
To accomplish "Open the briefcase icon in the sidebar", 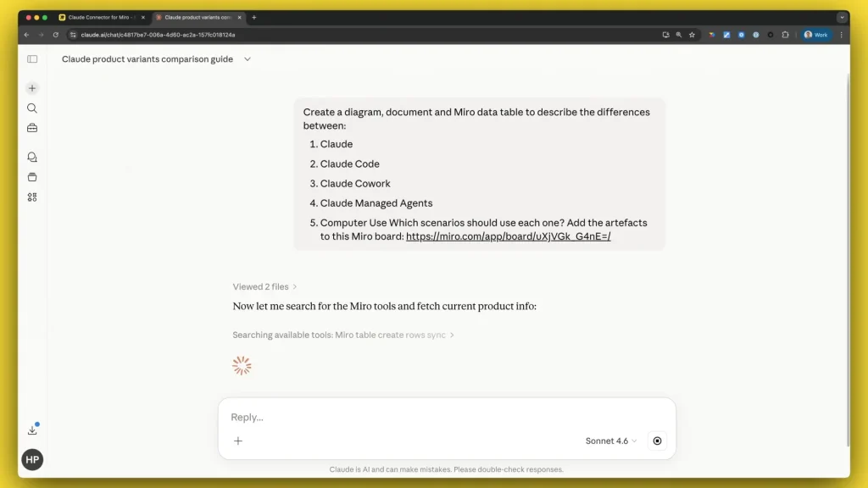I will tap(32, 128).
